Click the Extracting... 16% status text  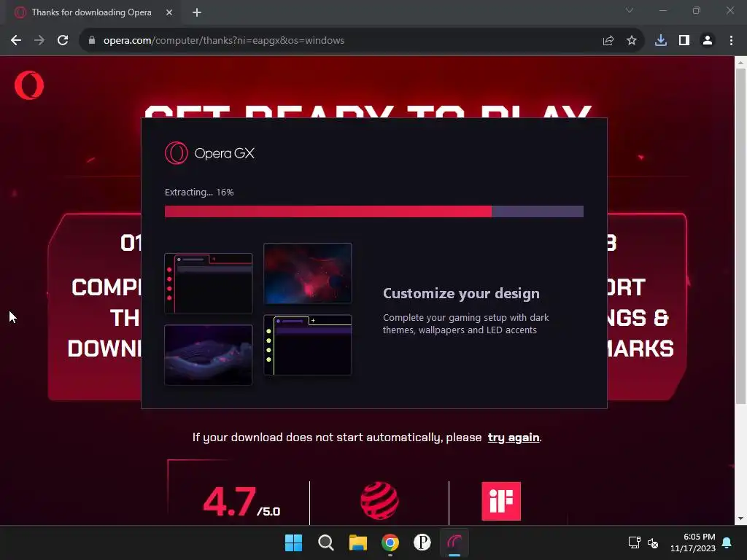point(199,192)
